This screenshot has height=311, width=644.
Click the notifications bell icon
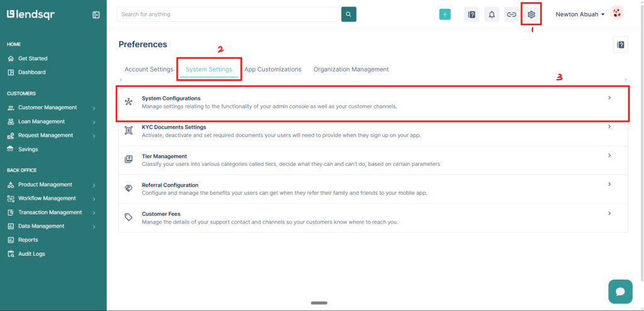[x=491, y=14]
